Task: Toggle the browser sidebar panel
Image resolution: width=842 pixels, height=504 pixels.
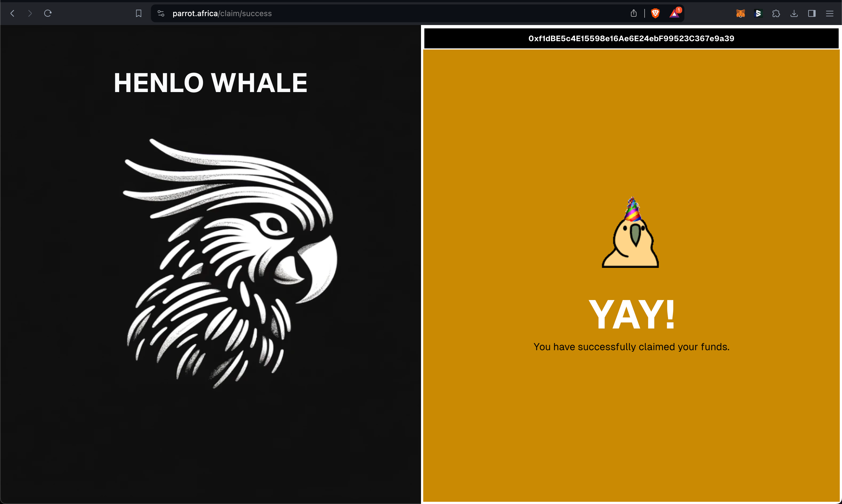Action: tap(812, 13)
